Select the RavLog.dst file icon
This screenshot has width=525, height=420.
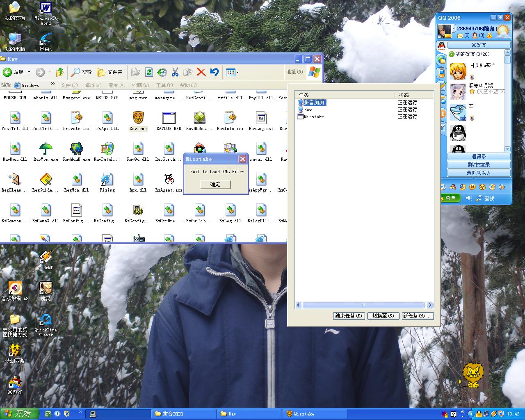pyautogui.click(x=261, y=118)
